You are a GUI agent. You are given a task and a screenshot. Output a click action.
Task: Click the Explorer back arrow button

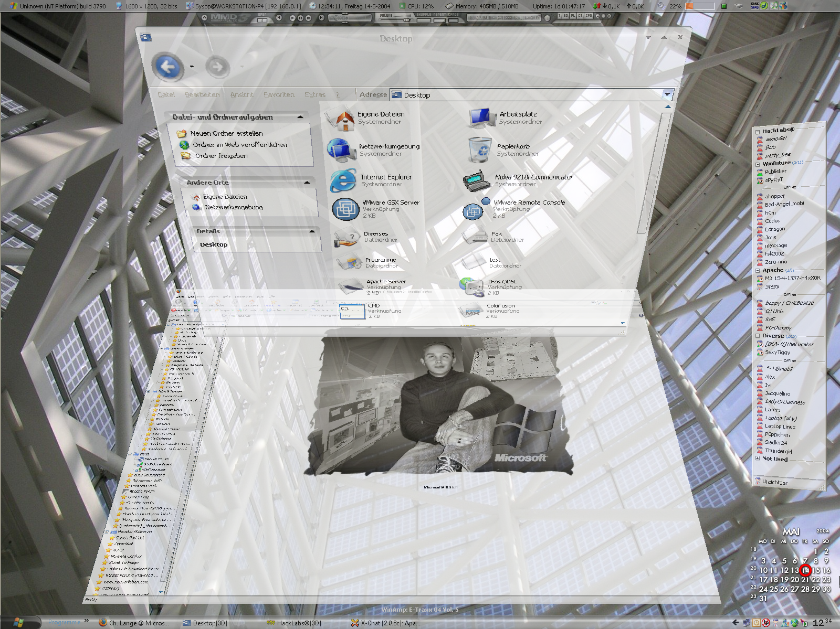click(x=168, y=67)
